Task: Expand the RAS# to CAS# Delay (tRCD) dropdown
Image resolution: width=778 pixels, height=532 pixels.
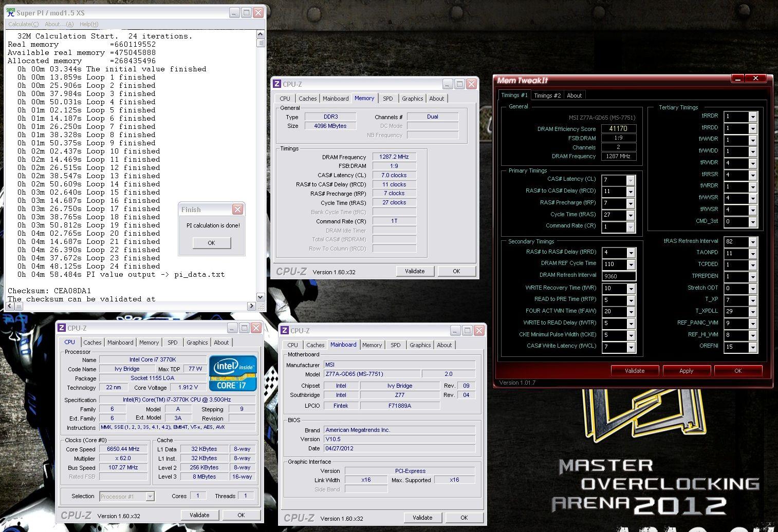Action: (631, 192)
